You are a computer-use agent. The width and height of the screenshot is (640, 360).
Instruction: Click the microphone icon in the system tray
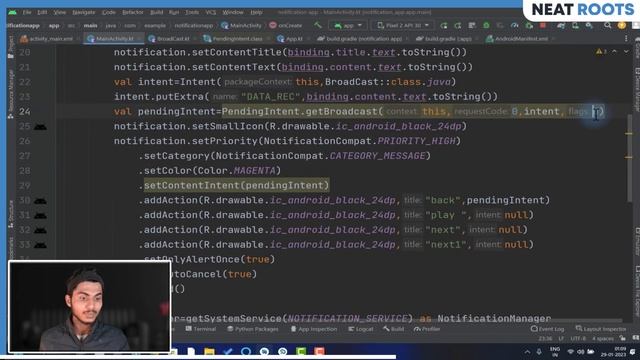pos(539,351)
